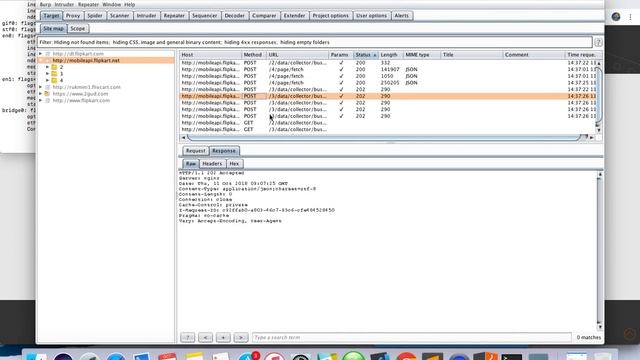The image size is (640, 360).
Task: Expand folder 3 under mobileapi.flipkart.net
Action: point(47,73)
